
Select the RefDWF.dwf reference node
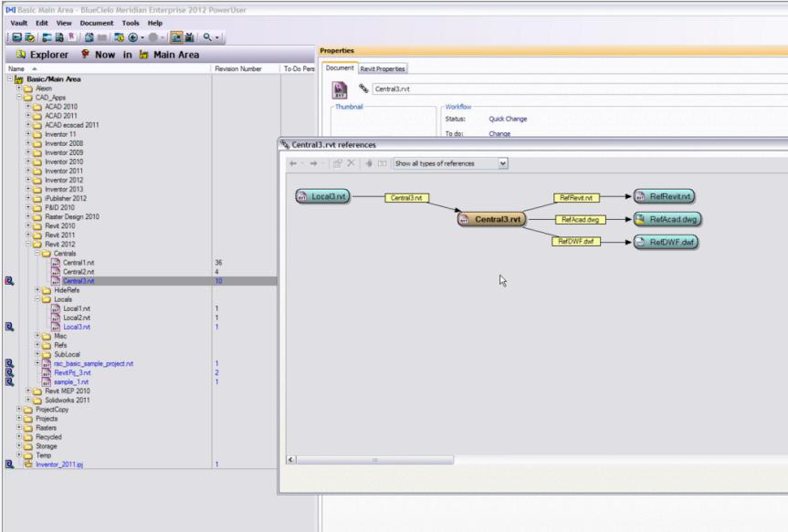click(x=666, y=242)
